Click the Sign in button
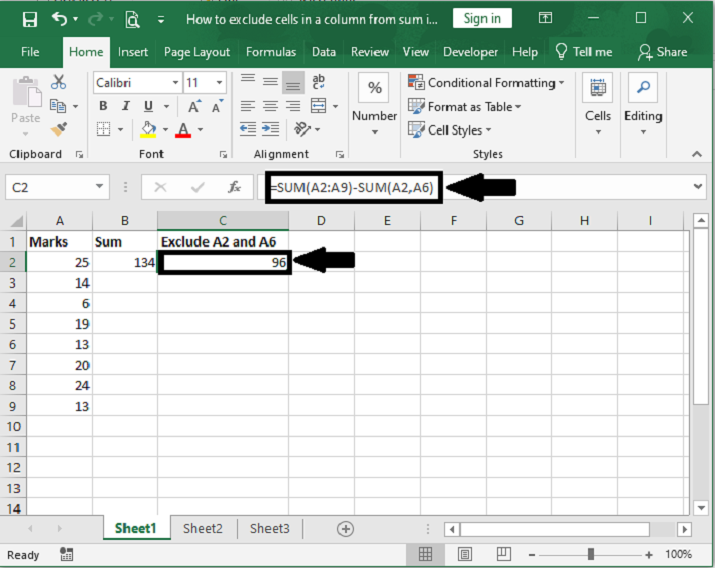715x568 pixels. [x=482, y=18]
